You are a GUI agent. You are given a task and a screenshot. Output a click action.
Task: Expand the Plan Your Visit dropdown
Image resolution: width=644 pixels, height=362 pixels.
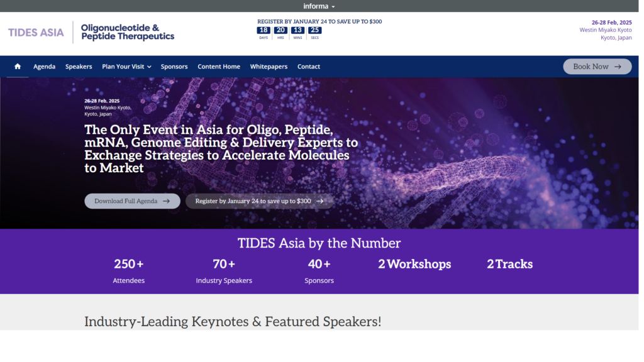click(126, 67)
